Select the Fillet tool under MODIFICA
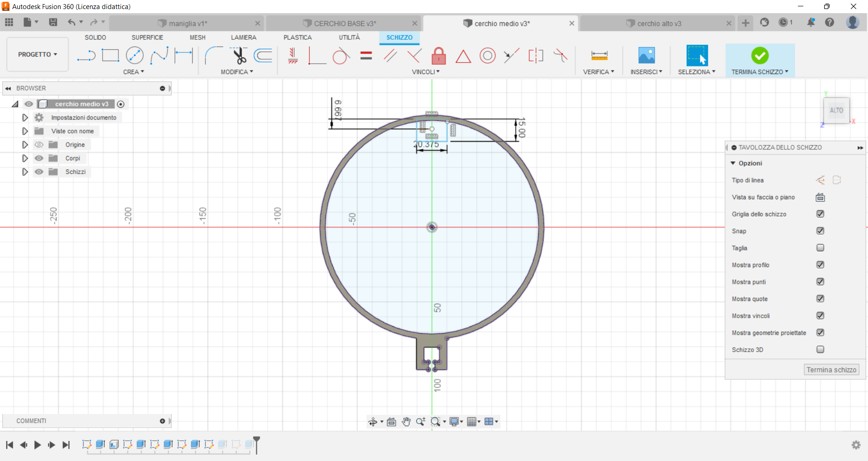The image size is (868, 461). pos(214,55)
